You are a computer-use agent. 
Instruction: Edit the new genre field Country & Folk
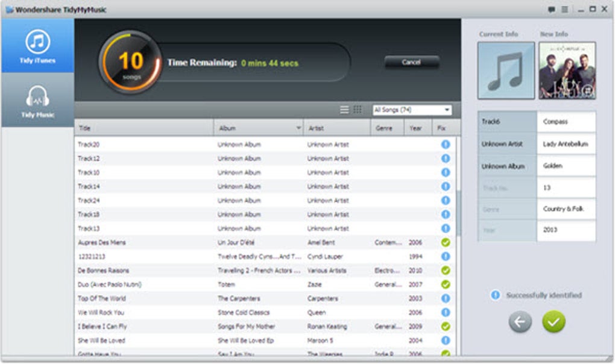566,209
